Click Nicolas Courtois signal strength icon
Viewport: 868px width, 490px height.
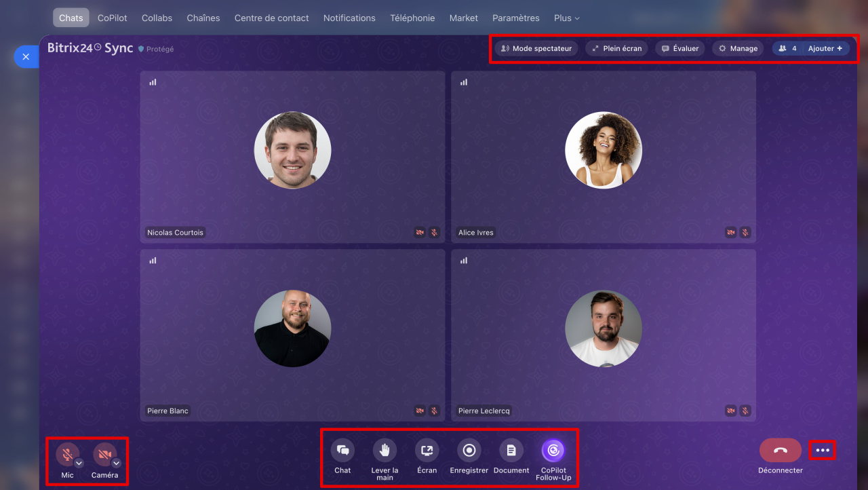(x=153, y=82)
